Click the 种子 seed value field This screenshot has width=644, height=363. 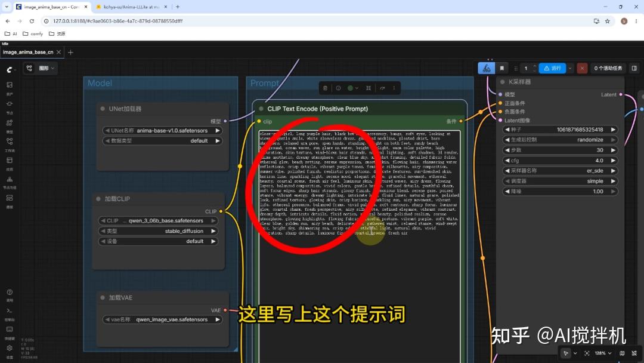[560, 130]
